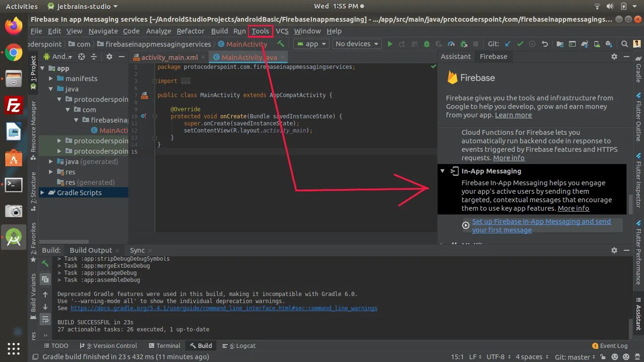Click Set up Firebase In-App Messaging link
644x362 pixels.
[x=541, y=226]
